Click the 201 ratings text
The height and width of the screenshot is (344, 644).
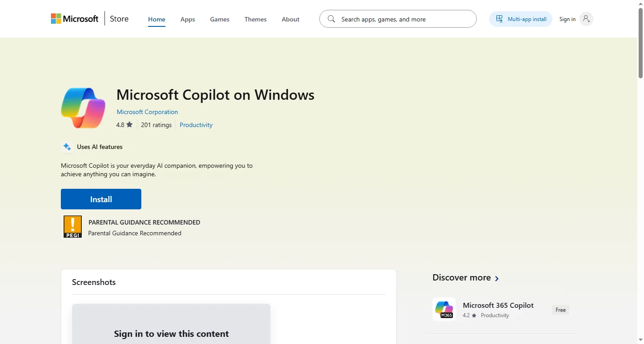156,125
